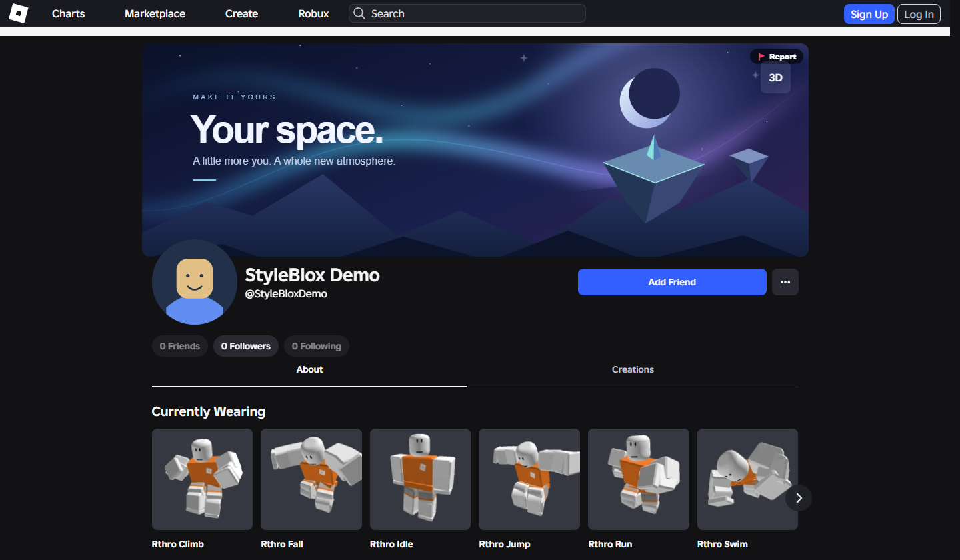The image size is (960, 560).
Task: Click the Currently Wearing heading
Action: coord(209,411)
